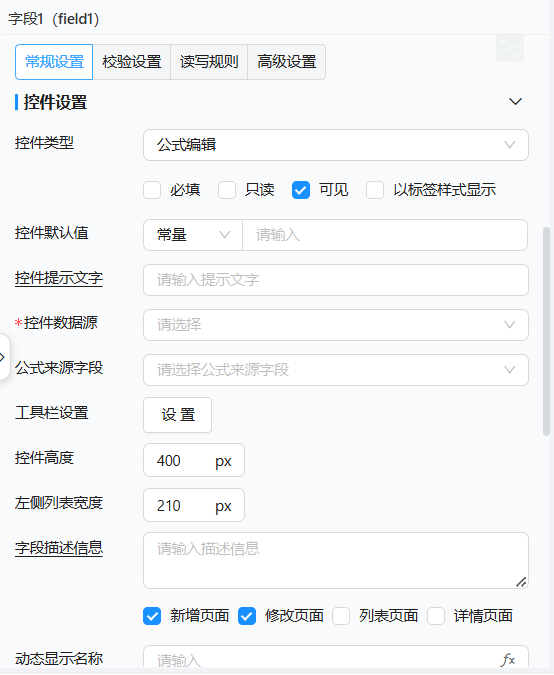Viewport: 554px width, 675px height.
Task: Click the 控件提示文字 underlined label
Action: [x=59, y=278]
